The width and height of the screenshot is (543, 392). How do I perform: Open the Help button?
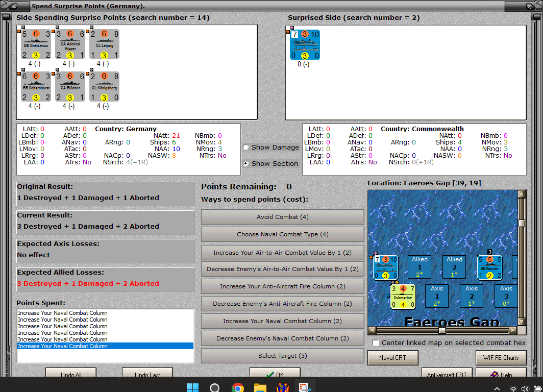click(501, 373)
